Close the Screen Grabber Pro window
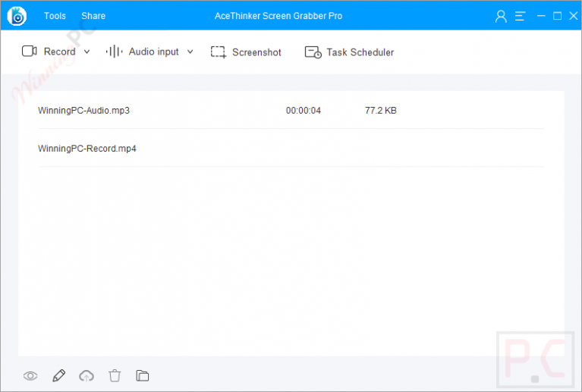 click(574, 16)
